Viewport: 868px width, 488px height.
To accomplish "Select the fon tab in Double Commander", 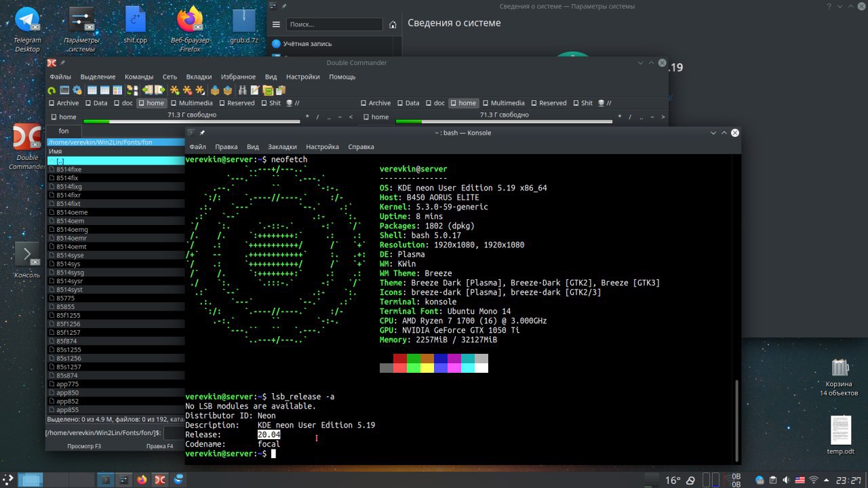I will 64,131.
